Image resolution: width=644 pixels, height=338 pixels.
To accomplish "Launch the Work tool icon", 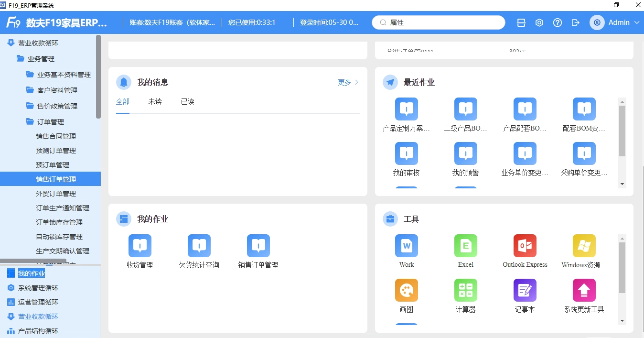I will click(x=407, y=246).
